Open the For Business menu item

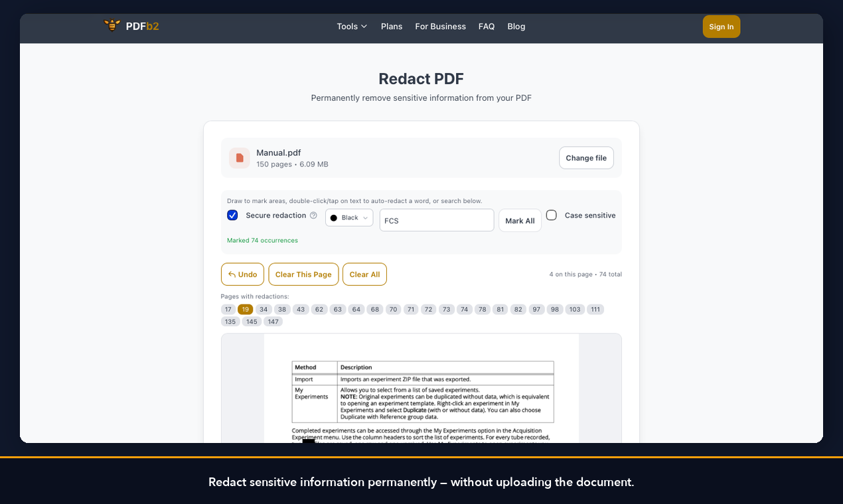click(440, 27)
